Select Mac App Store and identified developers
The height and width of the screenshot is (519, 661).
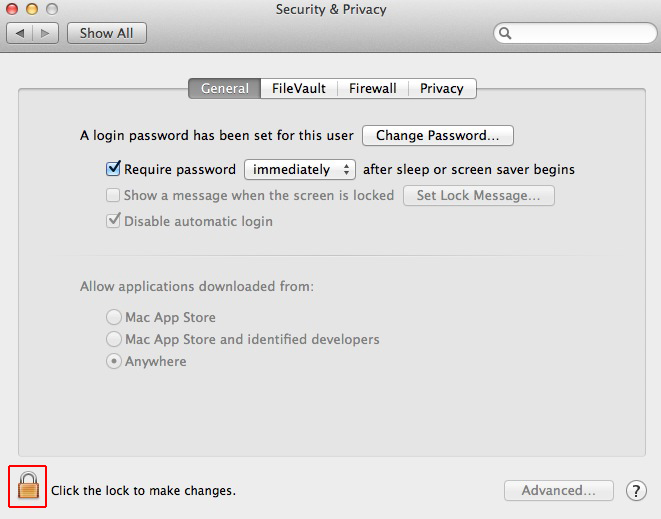[x=114, y=339]
